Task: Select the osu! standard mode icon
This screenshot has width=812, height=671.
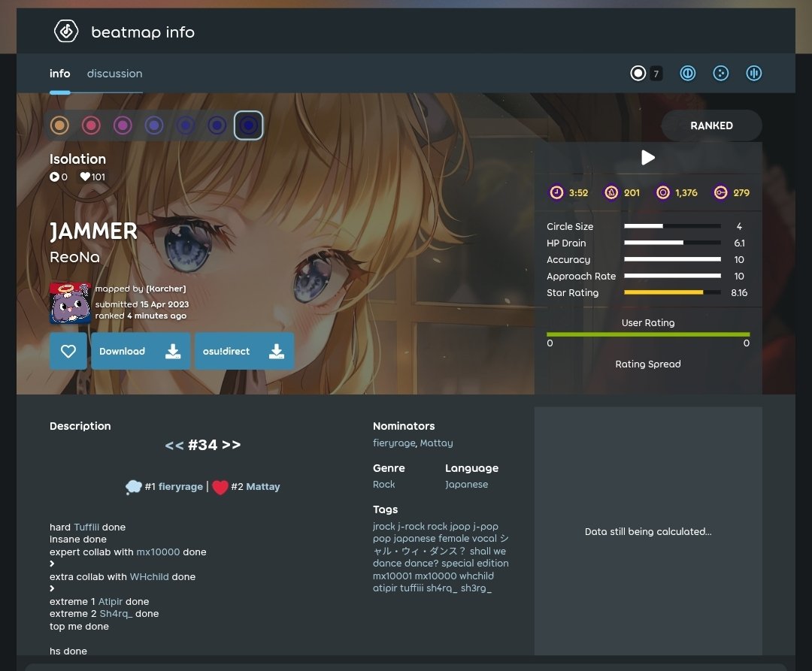Action: pos(638,74)
